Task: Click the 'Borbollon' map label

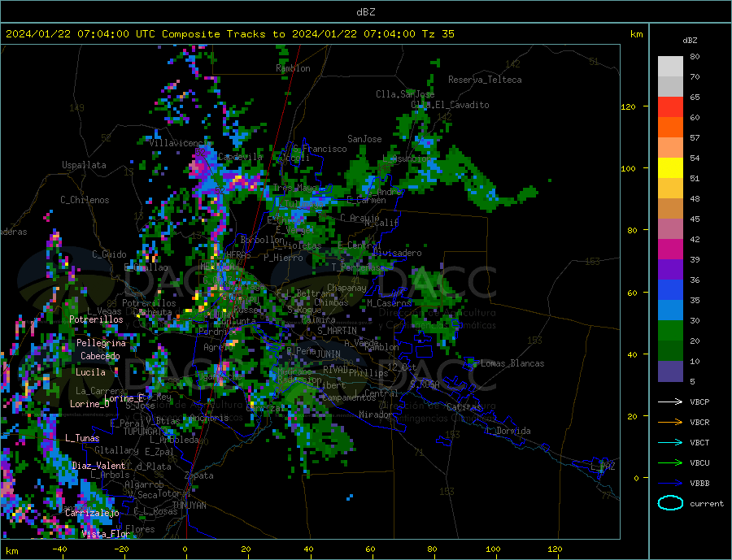Action: [x=263, y=240]
